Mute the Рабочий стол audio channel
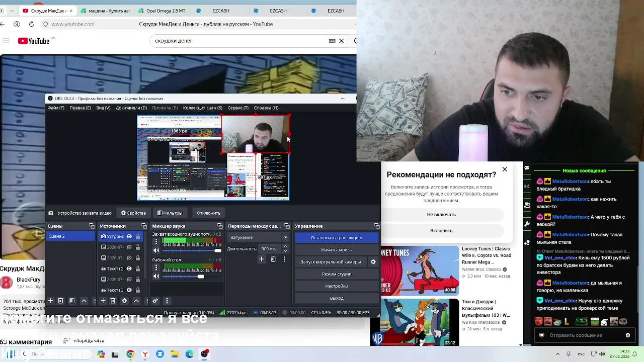 [x=156, y=276]
